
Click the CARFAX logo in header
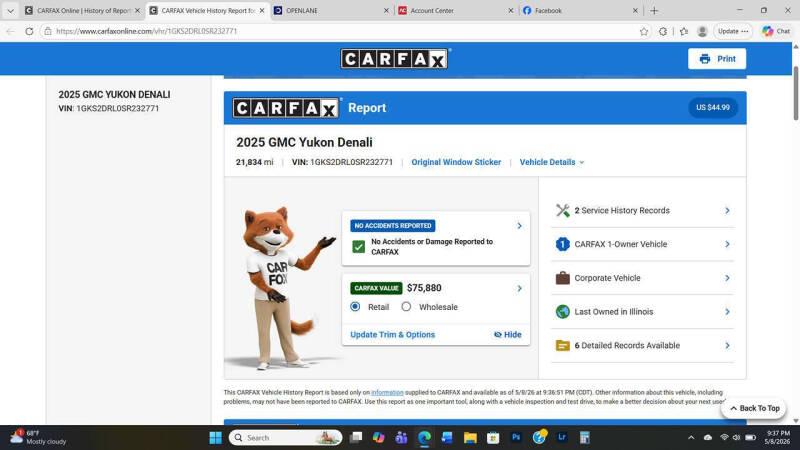coord(394,59)
